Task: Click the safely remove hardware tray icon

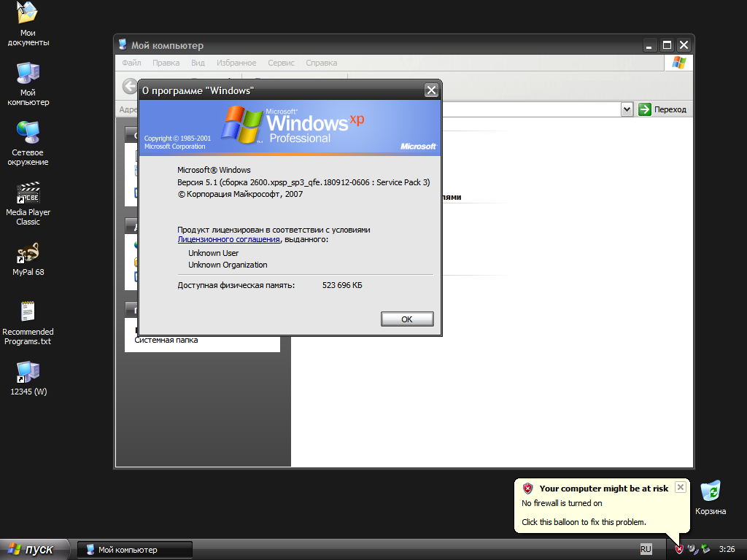Action: (705, 549)
